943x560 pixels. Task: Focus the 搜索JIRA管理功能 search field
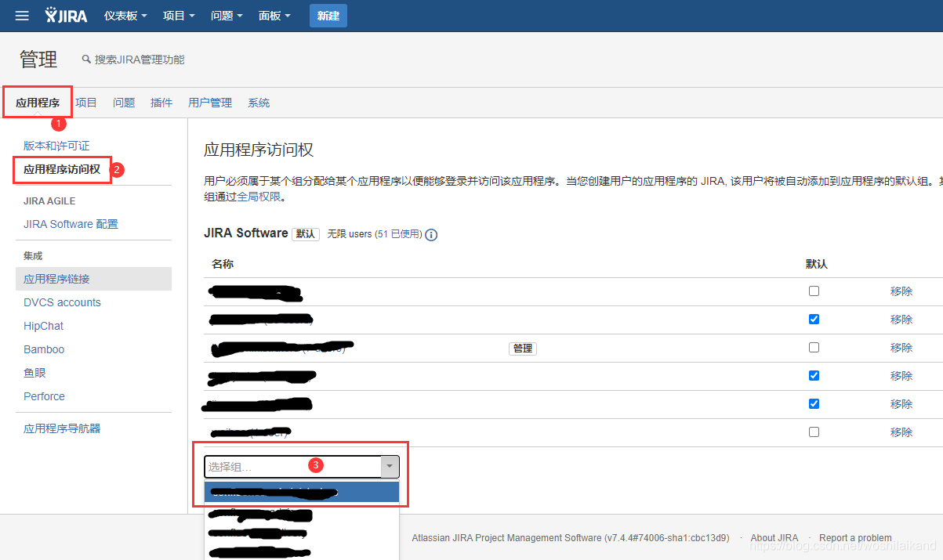140,60
